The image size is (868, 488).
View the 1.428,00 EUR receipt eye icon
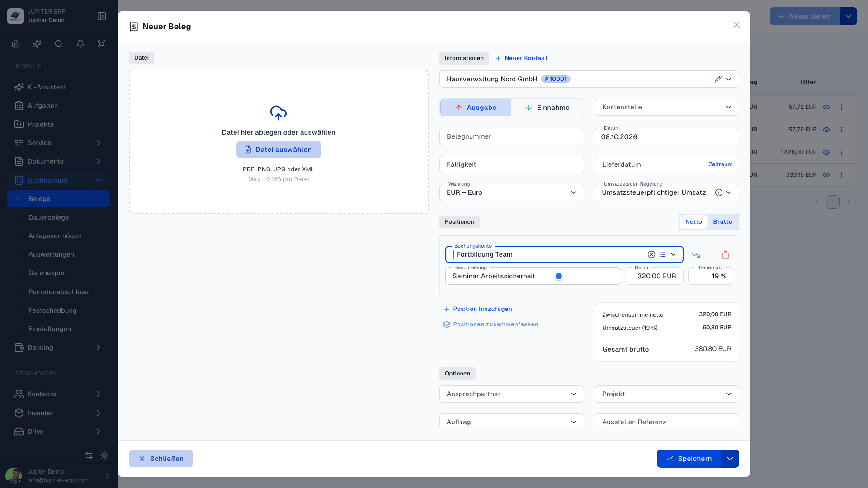point(826,152)
